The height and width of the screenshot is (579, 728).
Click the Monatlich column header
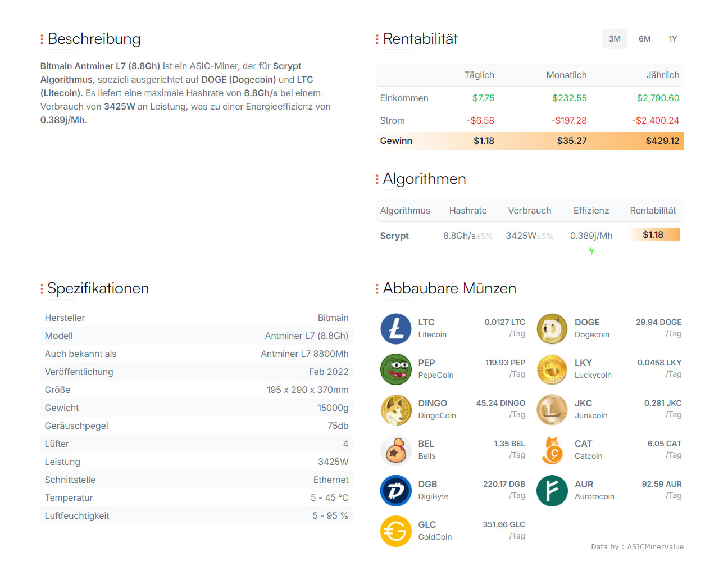pyautogui.click(x=566, y=75)
